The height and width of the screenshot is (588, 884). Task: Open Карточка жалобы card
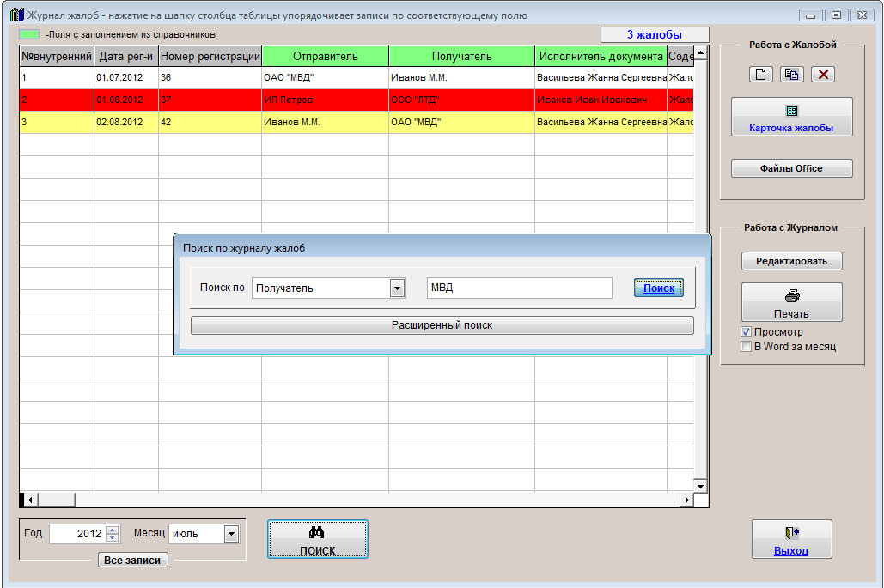[791, 117]
